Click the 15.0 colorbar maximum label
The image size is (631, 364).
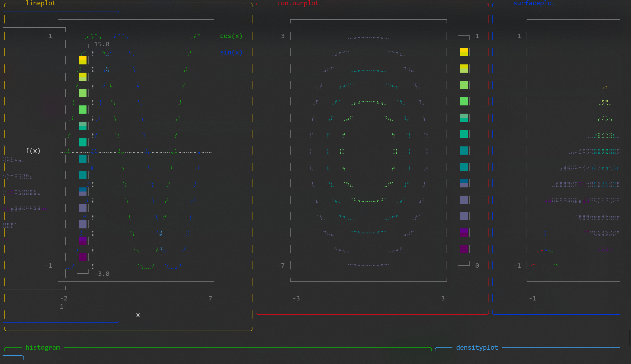point(101,44)
